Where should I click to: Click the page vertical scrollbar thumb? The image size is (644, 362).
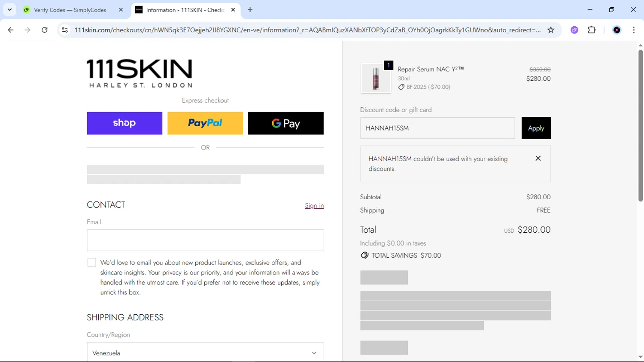[640, 125]
